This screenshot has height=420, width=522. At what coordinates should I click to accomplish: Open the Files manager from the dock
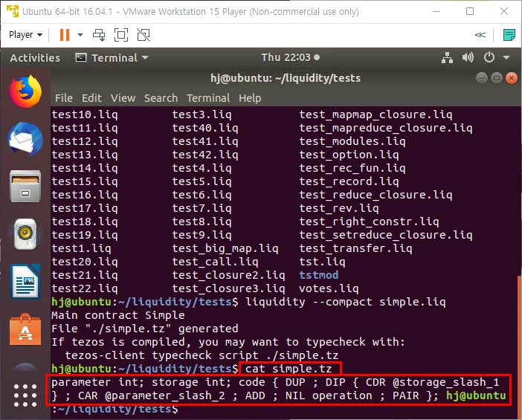point(25,187)
